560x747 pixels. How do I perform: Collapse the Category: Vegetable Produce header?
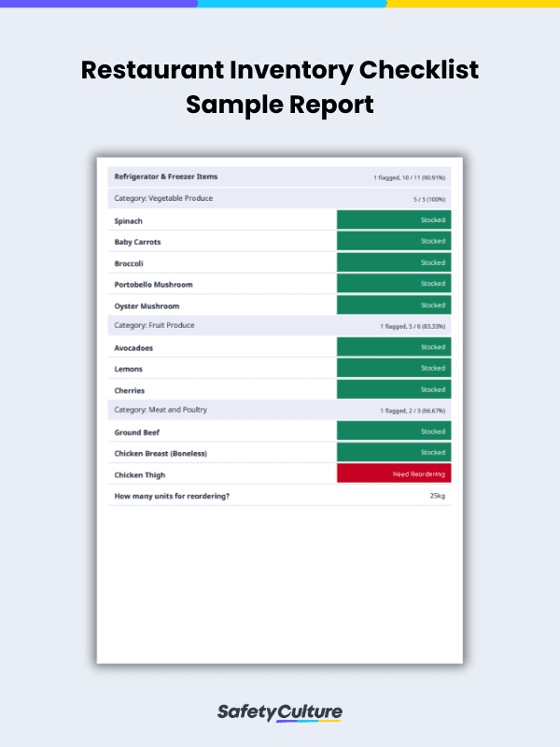tap(163, 198)
